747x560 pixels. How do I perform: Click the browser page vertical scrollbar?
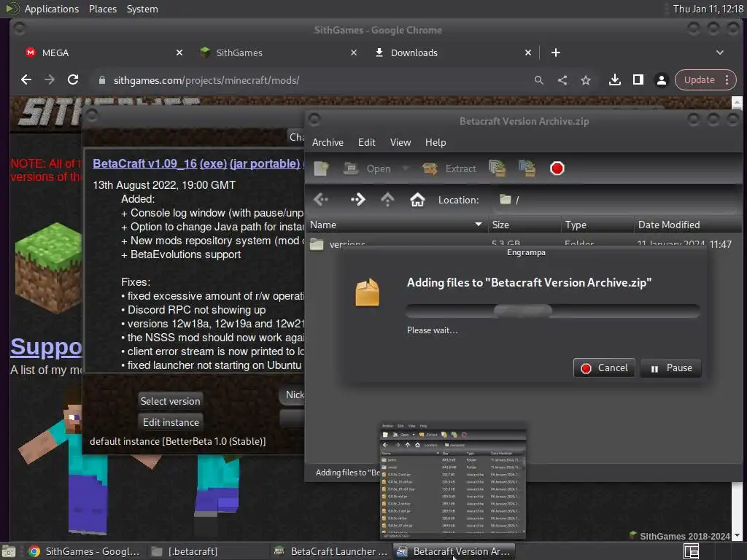737,319
